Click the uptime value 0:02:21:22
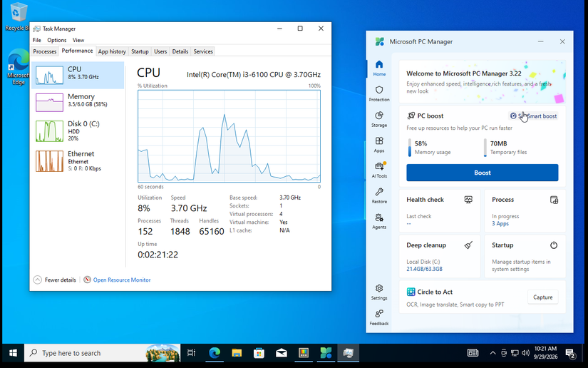588x368 pixels. (158, 255)
